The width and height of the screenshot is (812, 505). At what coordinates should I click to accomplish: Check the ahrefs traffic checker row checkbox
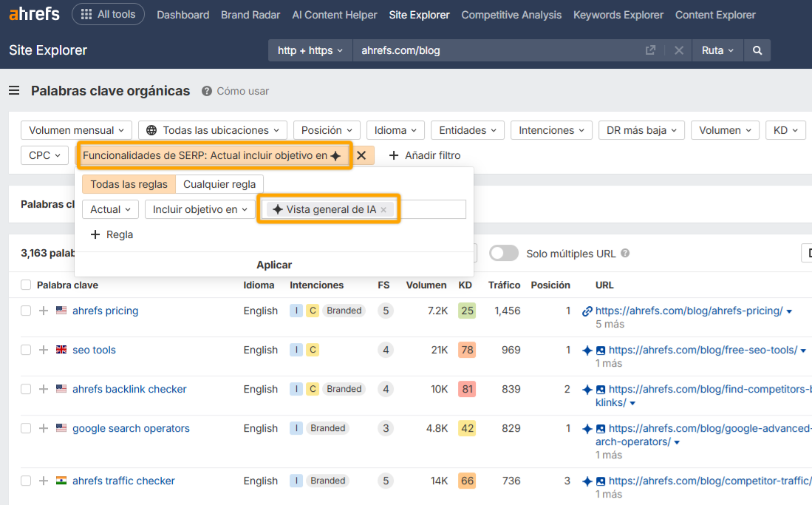[26, 481]
